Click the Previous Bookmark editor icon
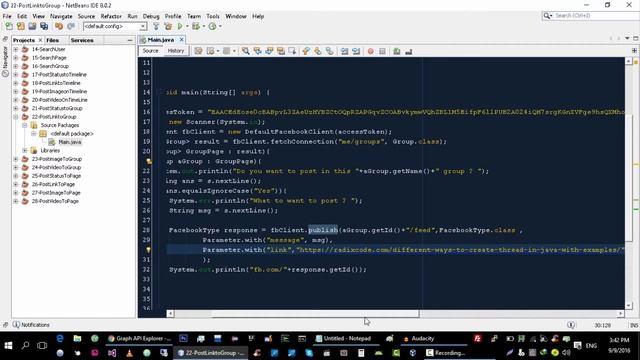 pyautogui.click(x=306, y=51)
